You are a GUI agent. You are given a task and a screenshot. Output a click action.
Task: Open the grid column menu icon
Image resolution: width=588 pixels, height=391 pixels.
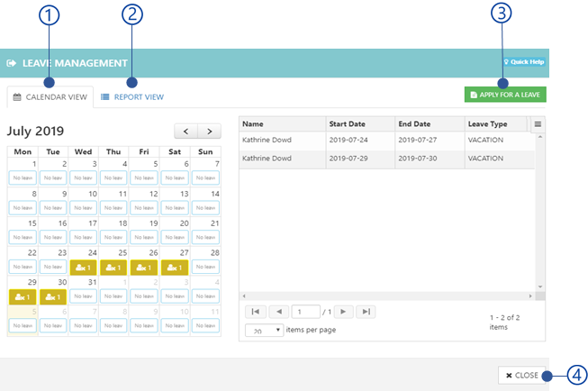[x=538, y=124]
